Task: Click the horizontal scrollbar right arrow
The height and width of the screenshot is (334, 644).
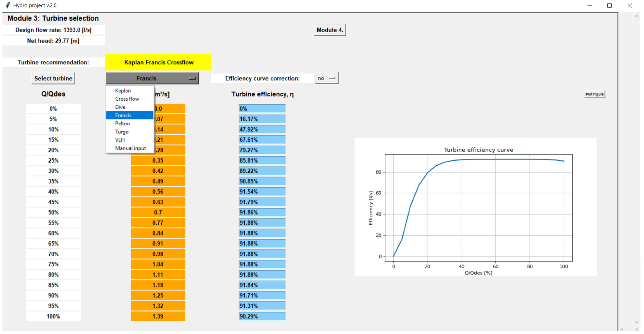Action: coord(636,330)
